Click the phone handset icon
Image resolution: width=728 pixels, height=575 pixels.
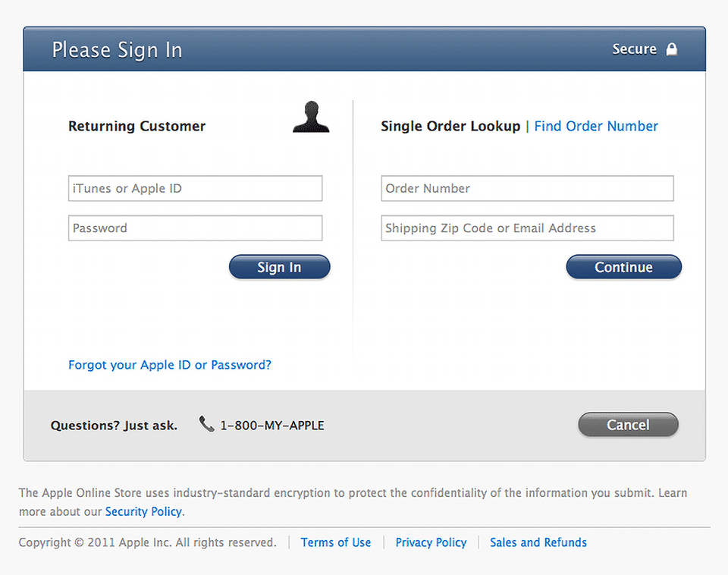pos(206,424)
